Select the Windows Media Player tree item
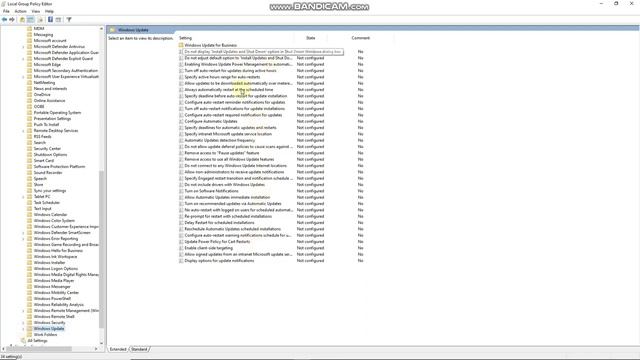 54,280
